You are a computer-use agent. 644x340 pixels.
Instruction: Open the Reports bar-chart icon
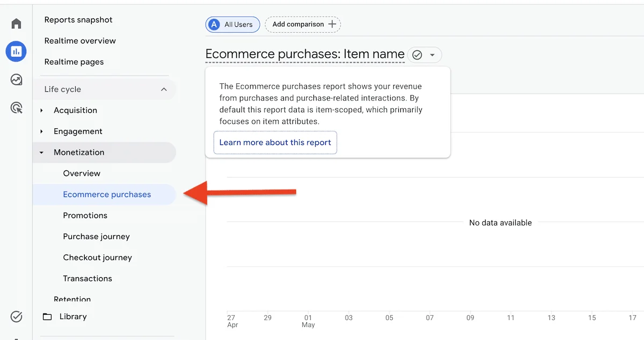pyautogui.click(x=16, y=52)
